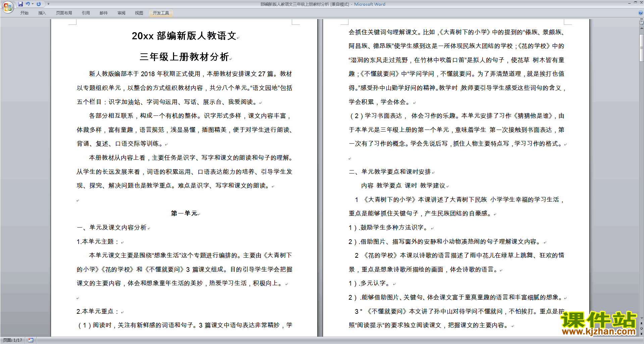Open Customize Quick Access Toolbar dropdown
Viewport: 644px width, 344px height.
pyautogui.click(x=48, y=4)
